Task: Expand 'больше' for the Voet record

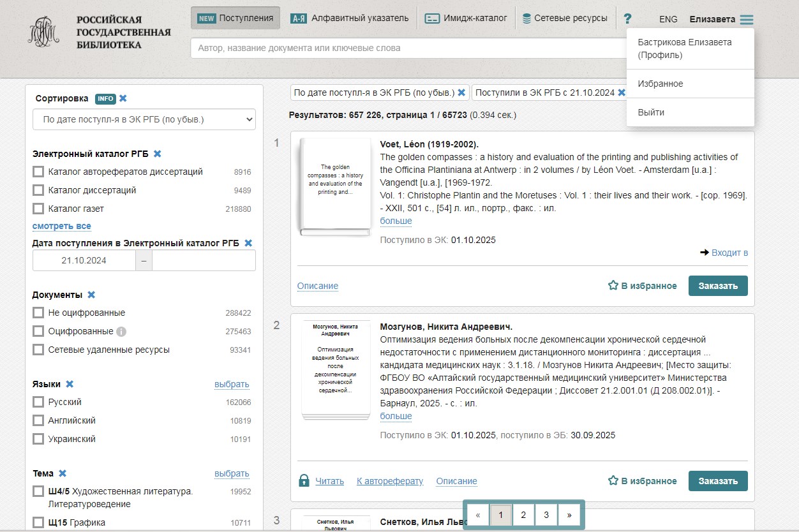Action: (396, 221)
